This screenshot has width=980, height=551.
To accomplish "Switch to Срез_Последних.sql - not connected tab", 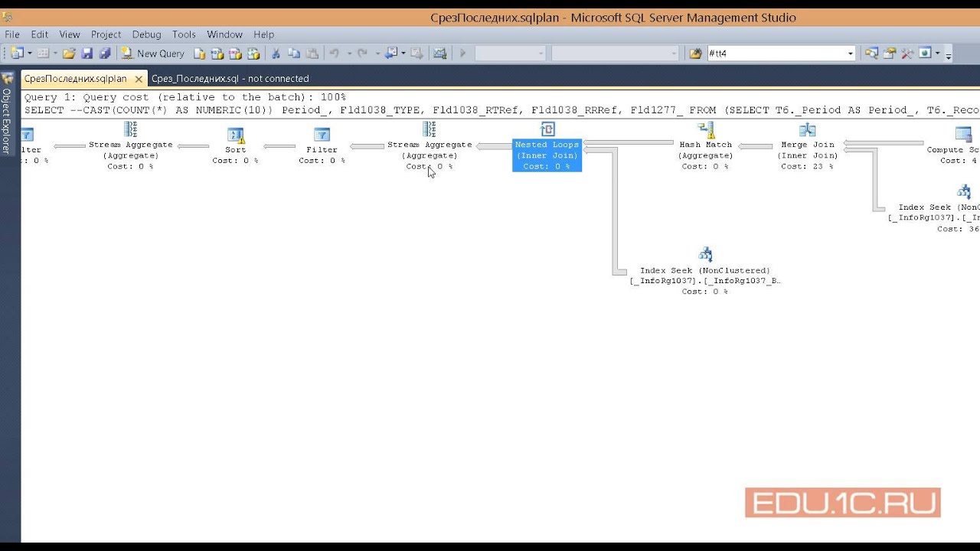I will tap(230, 79).
